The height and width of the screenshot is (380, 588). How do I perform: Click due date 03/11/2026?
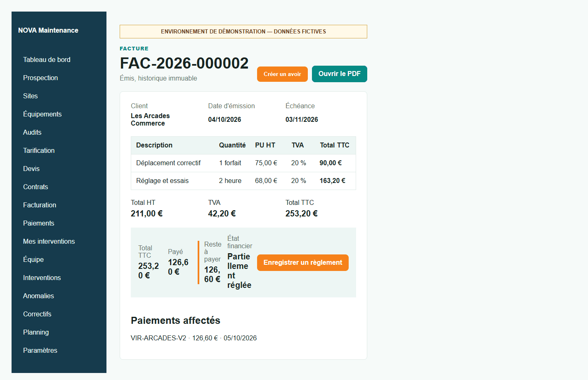[x=302, y=119]
